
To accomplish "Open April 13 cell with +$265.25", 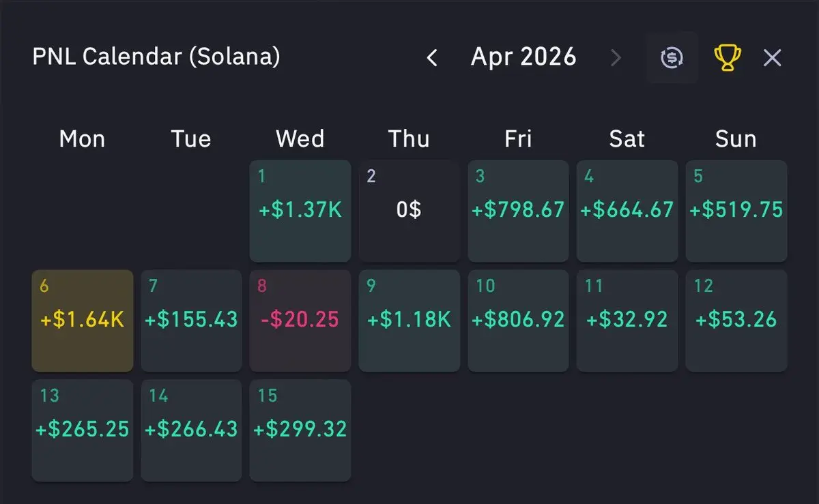I will pos(83,430).
